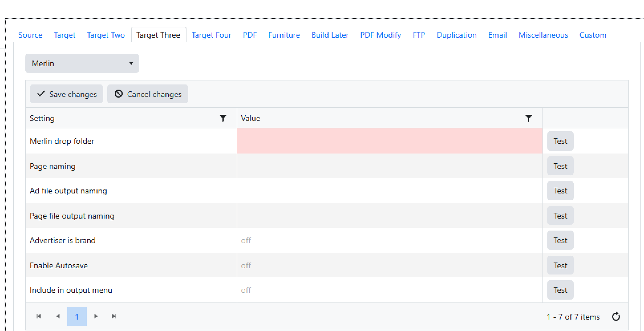
Task: Toggle Advertiser is brand off value
Action: point(246,241)
